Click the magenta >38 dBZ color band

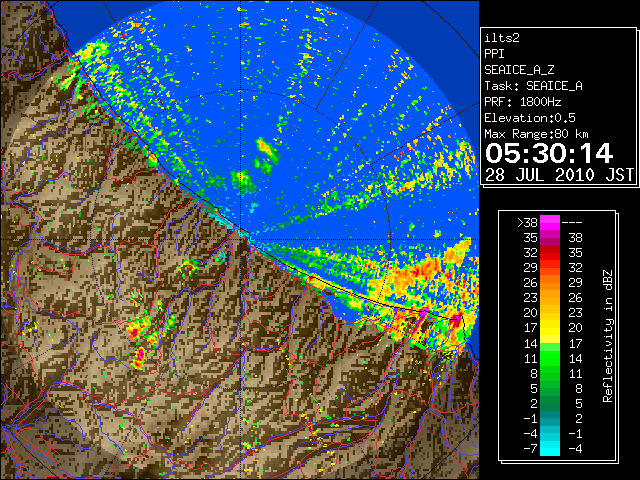(550, 223)
